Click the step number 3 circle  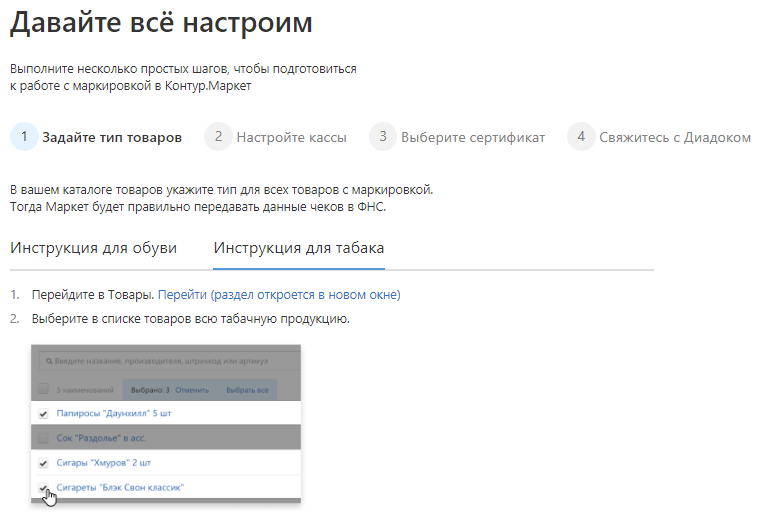pyautogui.click(x=383, y=137)
